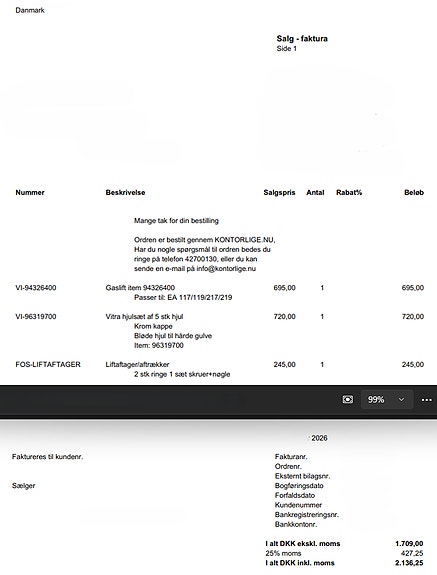Click the screenshot capture icon in the toolbar

tap(348, 399)
